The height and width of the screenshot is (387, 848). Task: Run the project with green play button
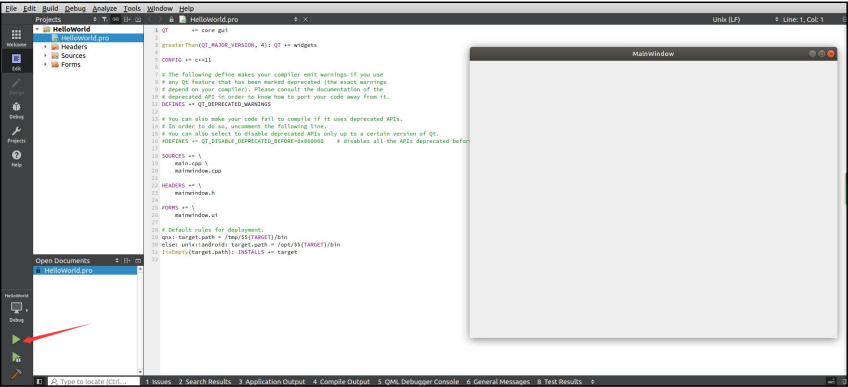16,339
